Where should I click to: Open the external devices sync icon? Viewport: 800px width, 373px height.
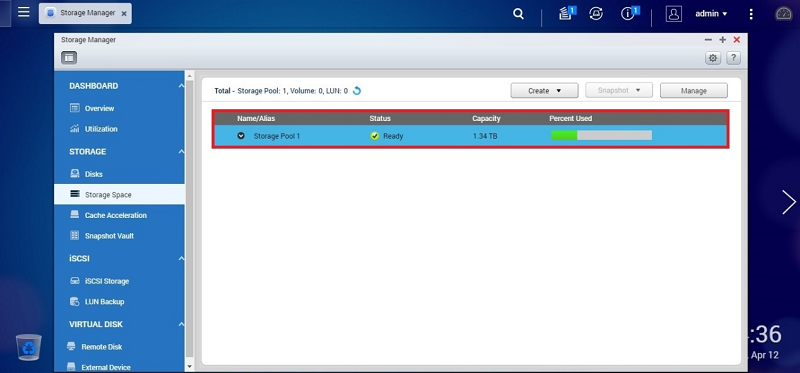tap(595, 14)
